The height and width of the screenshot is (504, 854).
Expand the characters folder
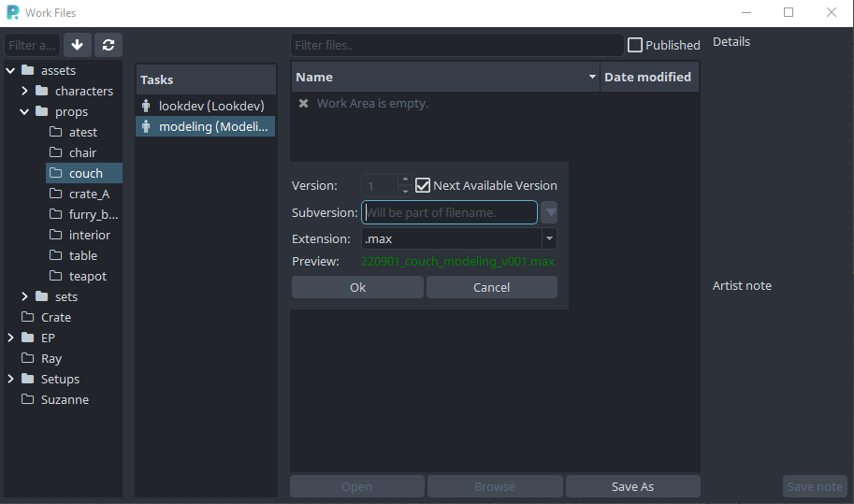25,91
